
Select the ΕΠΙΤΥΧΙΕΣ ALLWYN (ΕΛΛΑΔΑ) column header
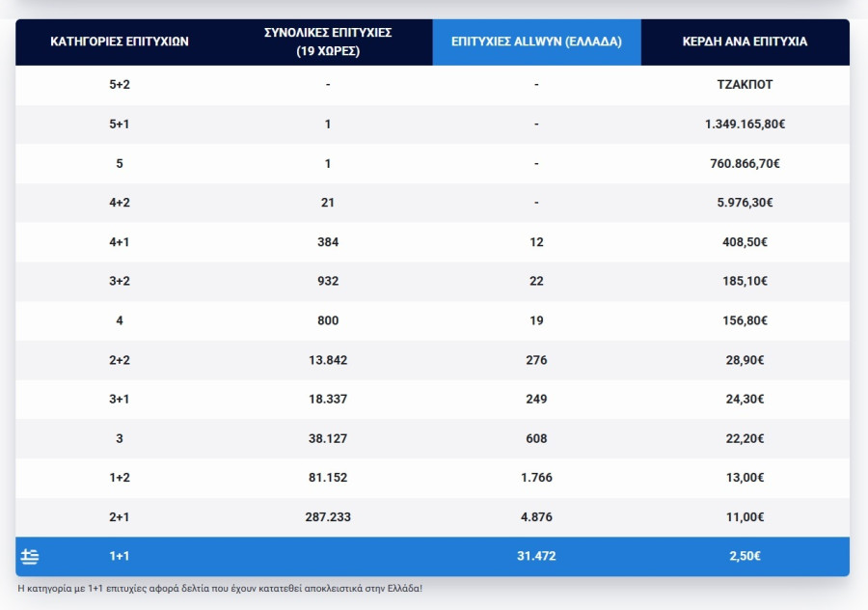536,42
